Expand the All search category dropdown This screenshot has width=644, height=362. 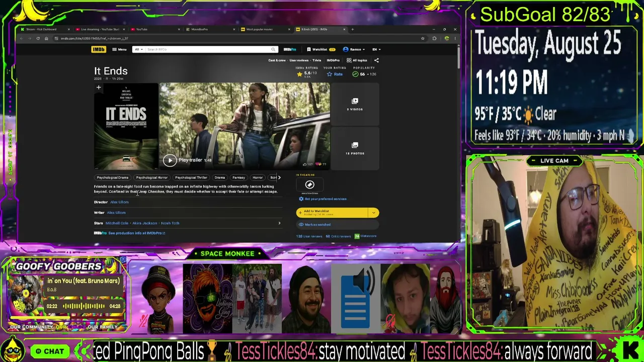click(138, 49)
